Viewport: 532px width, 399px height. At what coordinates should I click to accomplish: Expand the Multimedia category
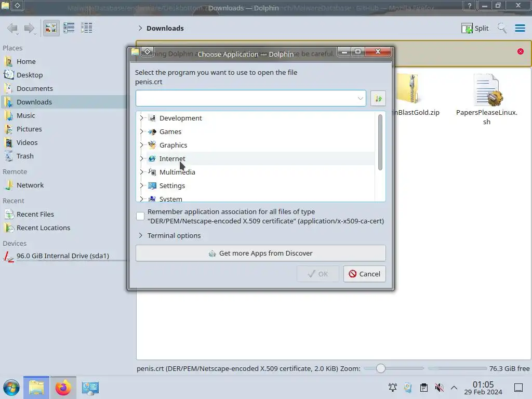coord(141,172)
